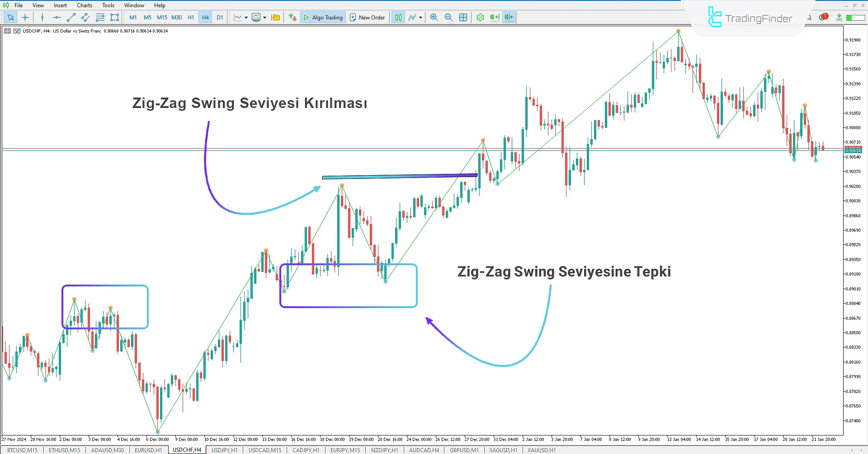
Task: Select the EURUSD,H1 symbol tab
Action: point(148,450)
